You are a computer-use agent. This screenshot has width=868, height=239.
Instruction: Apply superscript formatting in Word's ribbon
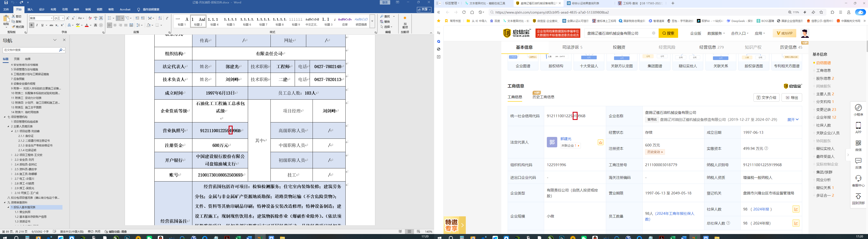[62, 25]
